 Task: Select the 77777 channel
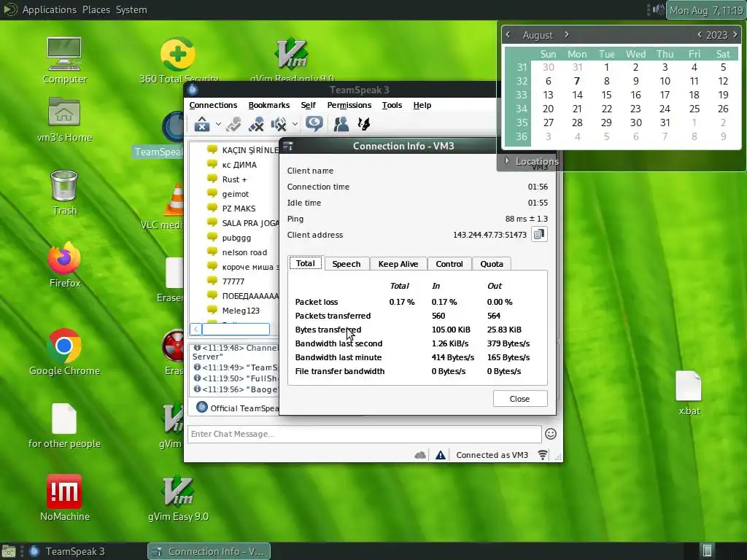click(x=233, y=281)
